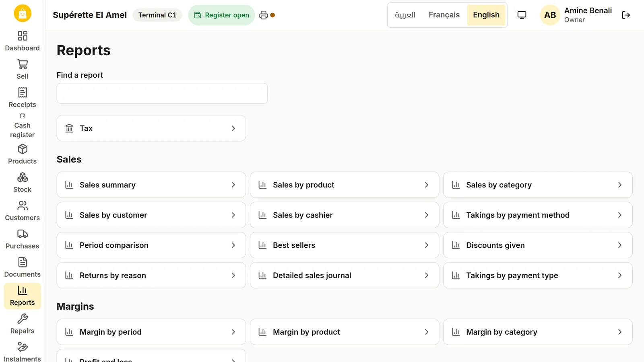Open Margin by product chevron
This screenshot has width=644, height=362.
427,332
